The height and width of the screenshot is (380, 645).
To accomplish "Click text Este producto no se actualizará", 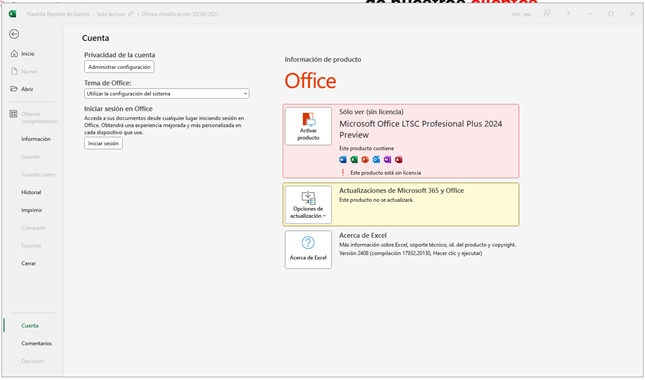I will pyautogui.click(x=376, y=200).
